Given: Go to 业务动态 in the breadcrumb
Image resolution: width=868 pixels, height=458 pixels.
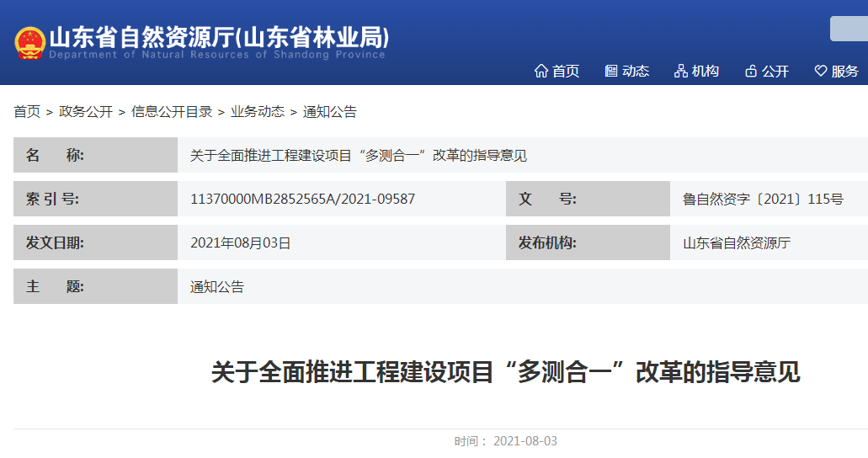Looking at the screenshot, I should (258, 112).
